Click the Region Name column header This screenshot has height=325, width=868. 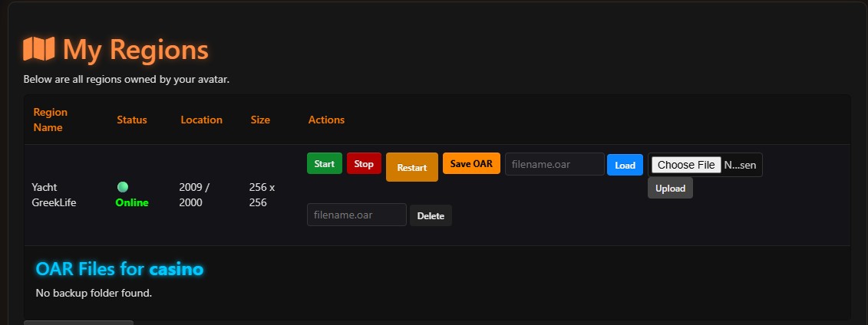pos(51,120)
